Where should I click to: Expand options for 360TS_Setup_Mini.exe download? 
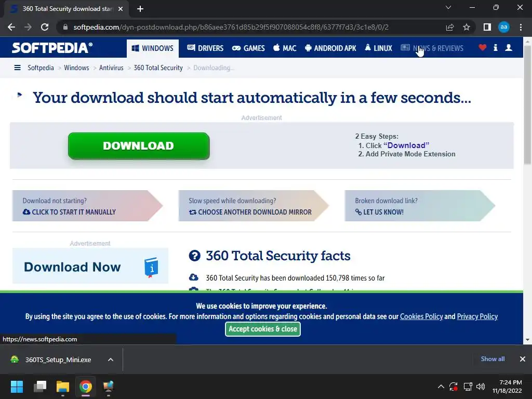pyautogui.click(x=111, y=360)
